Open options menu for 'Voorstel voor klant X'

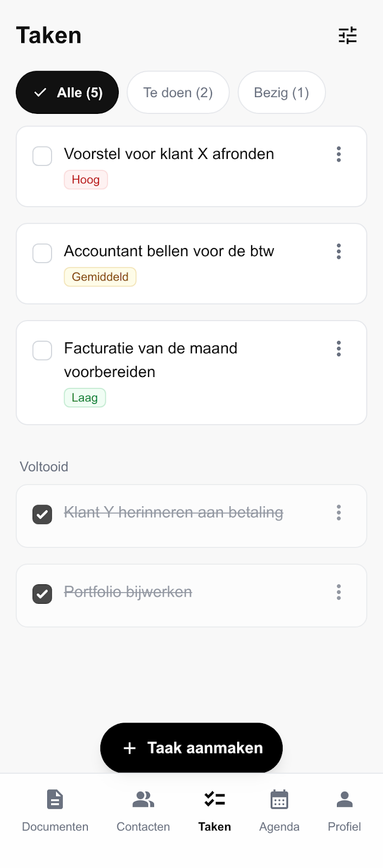point(339,154)
